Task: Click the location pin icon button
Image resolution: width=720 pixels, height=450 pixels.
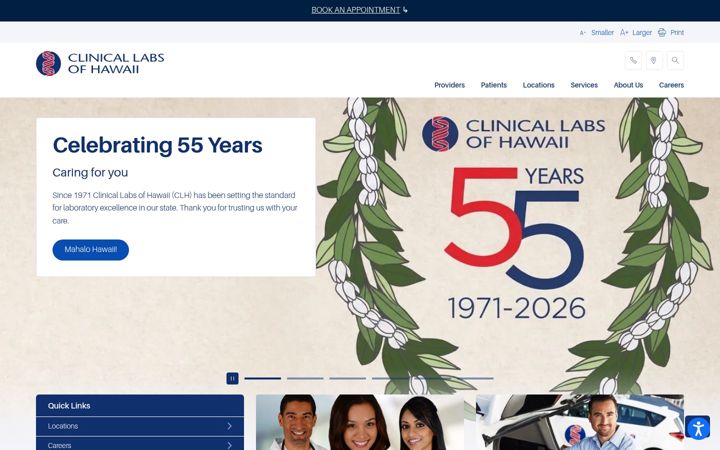Action: 654,60
